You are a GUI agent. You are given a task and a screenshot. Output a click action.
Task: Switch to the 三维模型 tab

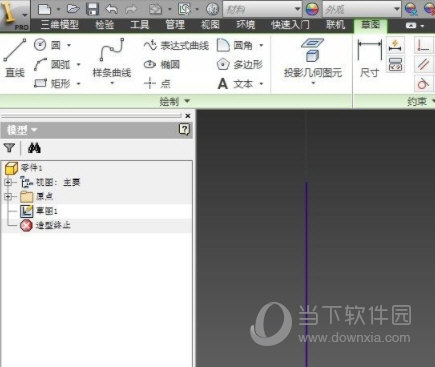[60, 25]
